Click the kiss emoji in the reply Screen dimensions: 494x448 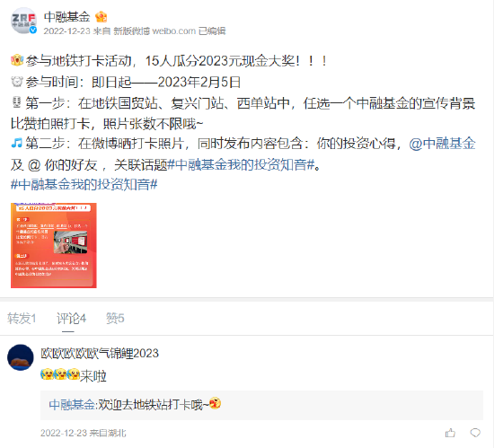click(215, 403)
